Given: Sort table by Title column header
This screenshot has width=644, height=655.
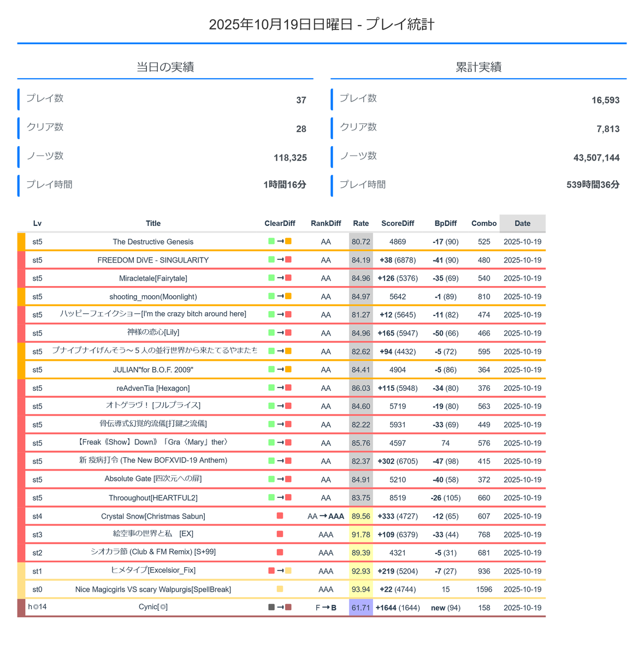Looking at the screenshot, I should click(x=153, y=223).
